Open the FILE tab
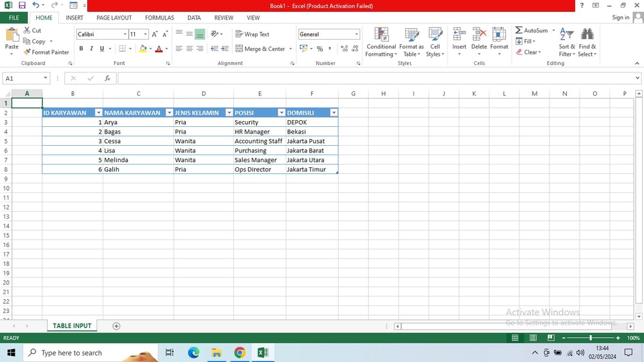644x362 pixels. click(14, 17)
